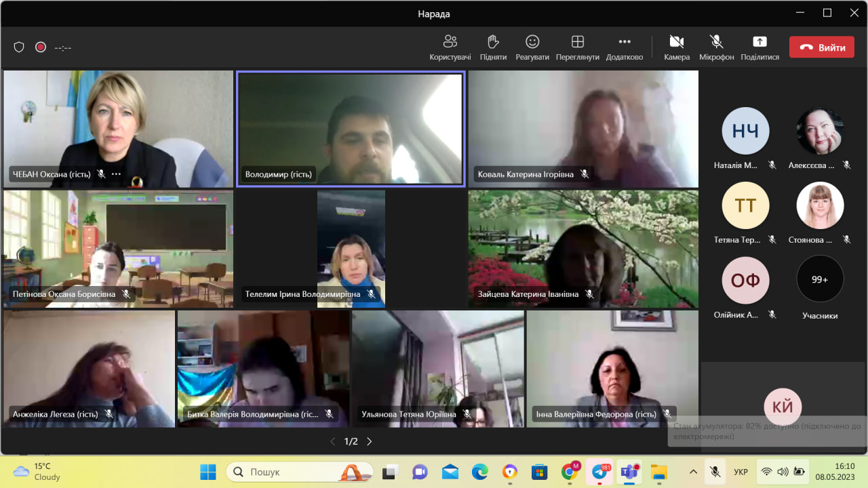Click the ЧЕБАН Оксана (гість) name label
868x488 pixels.
(52, 174)
